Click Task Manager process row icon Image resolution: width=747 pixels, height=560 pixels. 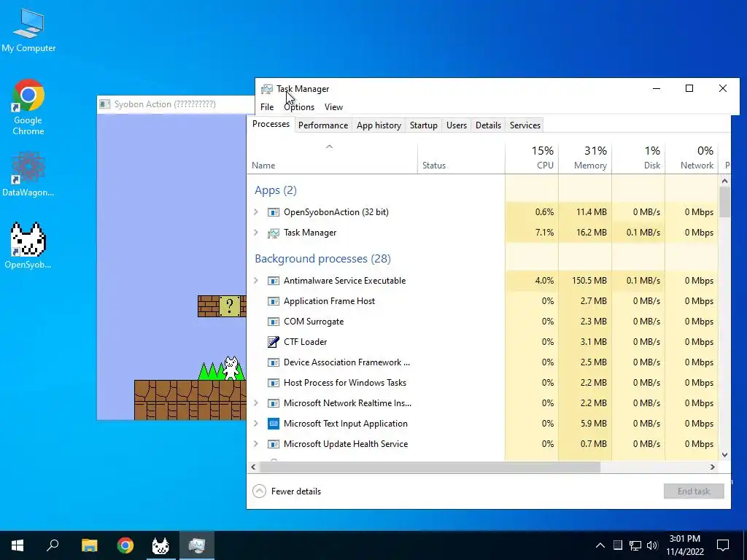click(x=273, y=233)
